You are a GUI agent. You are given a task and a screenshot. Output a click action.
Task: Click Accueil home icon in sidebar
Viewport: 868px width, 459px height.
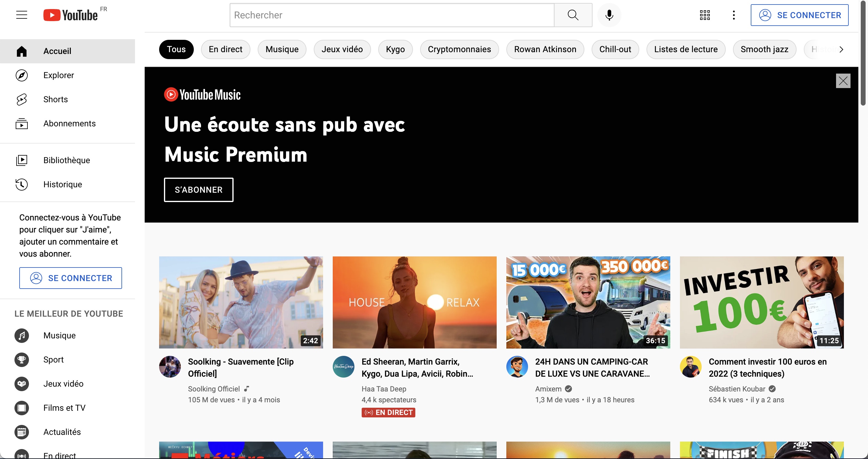point(22,51)
